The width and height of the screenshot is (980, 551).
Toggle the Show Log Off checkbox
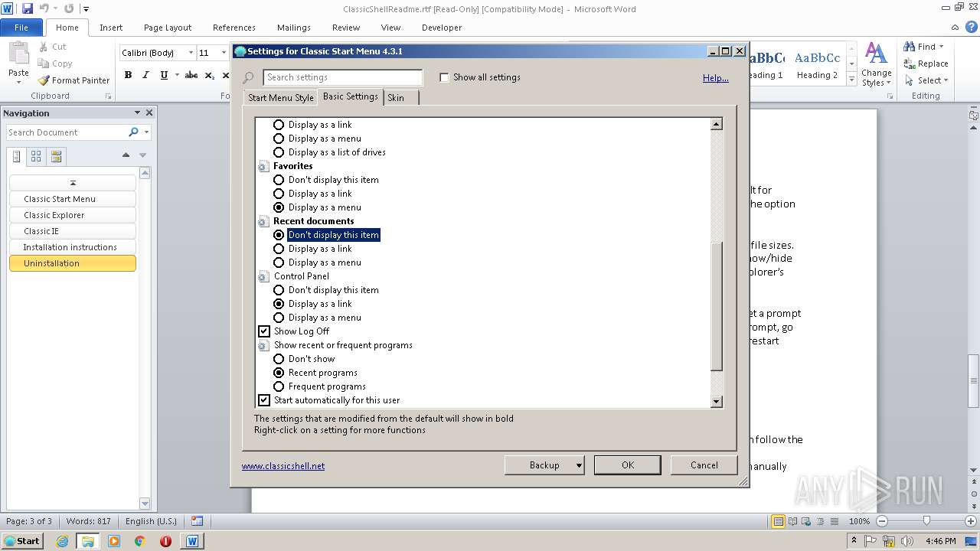[x=264, y=331]
